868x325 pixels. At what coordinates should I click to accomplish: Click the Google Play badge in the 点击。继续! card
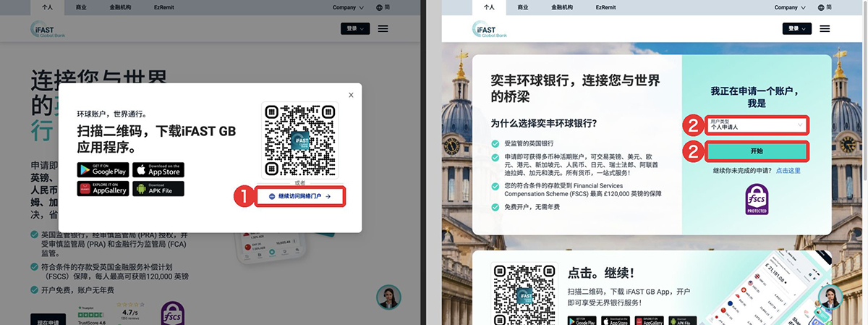click(582, 321)
